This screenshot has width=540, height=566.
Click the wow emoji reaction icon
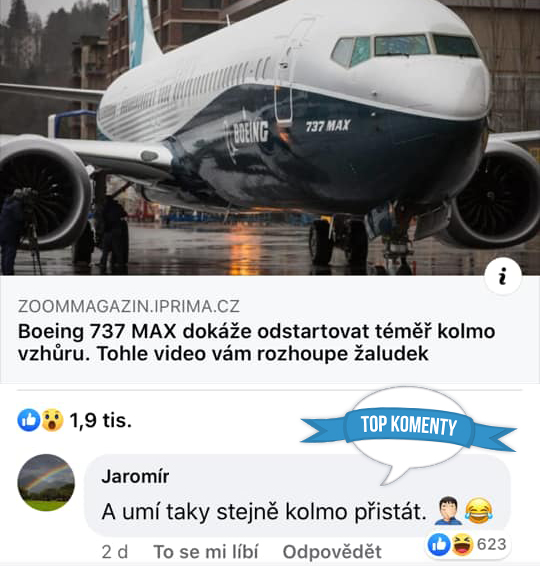[52, 420]
